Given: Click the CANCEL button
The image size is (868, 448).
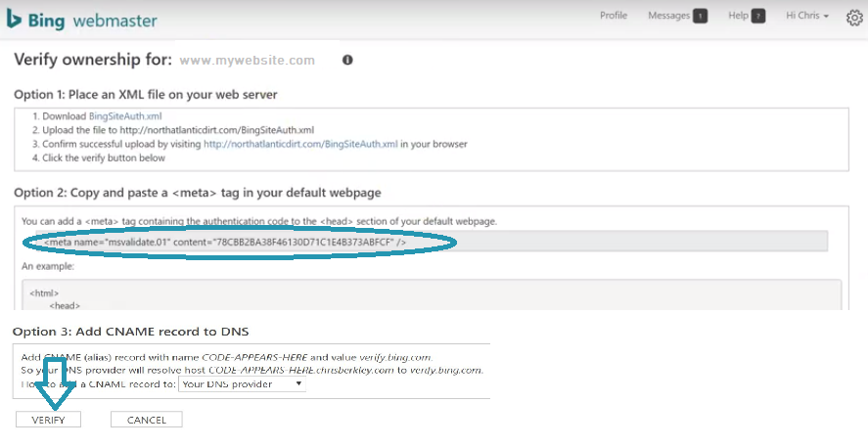Looking at the screenshot, I should pyautogui.click(x=147, y=420).
